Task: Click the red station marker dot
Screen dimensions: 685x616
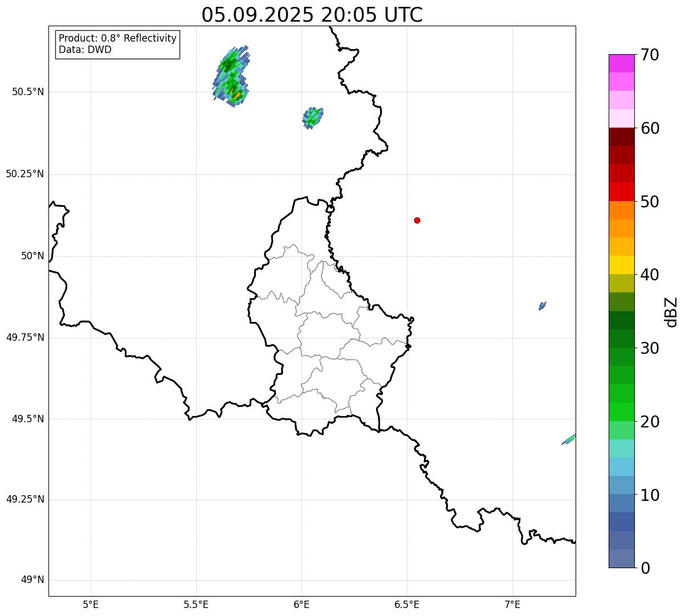Action: [x=417, y=220]
